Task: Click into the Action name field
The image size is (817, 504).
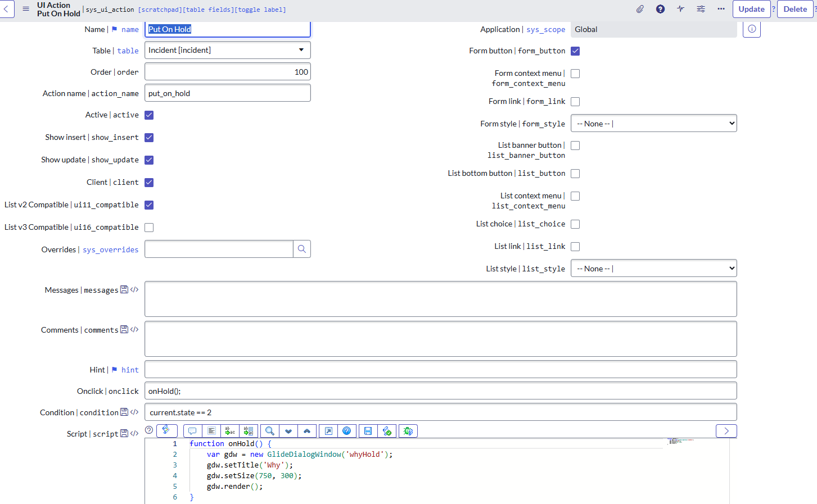Action: (228, 93)
